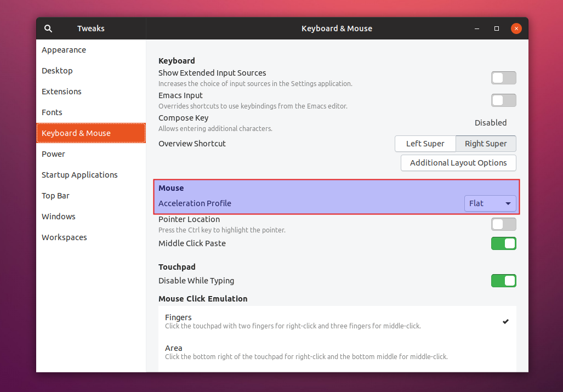Click the Compose Key Disabled setting
The height and width of the screenshot is (392, 563).
pos(490,123)
